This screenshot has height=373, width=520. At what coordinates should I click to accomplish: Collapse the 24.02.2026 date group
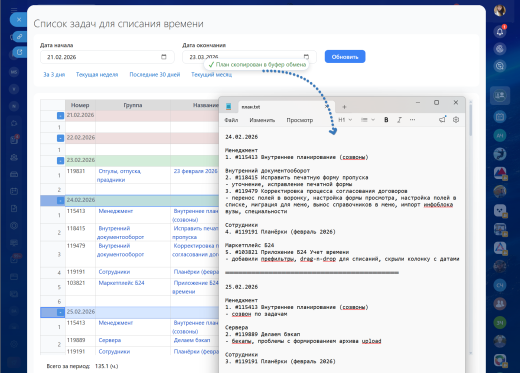[x=60, y=201]
